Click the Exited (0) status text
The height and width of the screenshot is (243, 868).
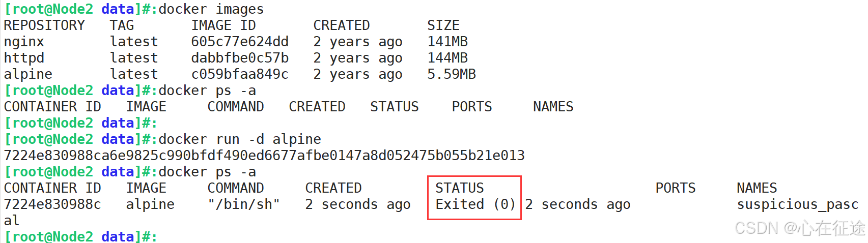pyautogui.click(x=476, y=204)
